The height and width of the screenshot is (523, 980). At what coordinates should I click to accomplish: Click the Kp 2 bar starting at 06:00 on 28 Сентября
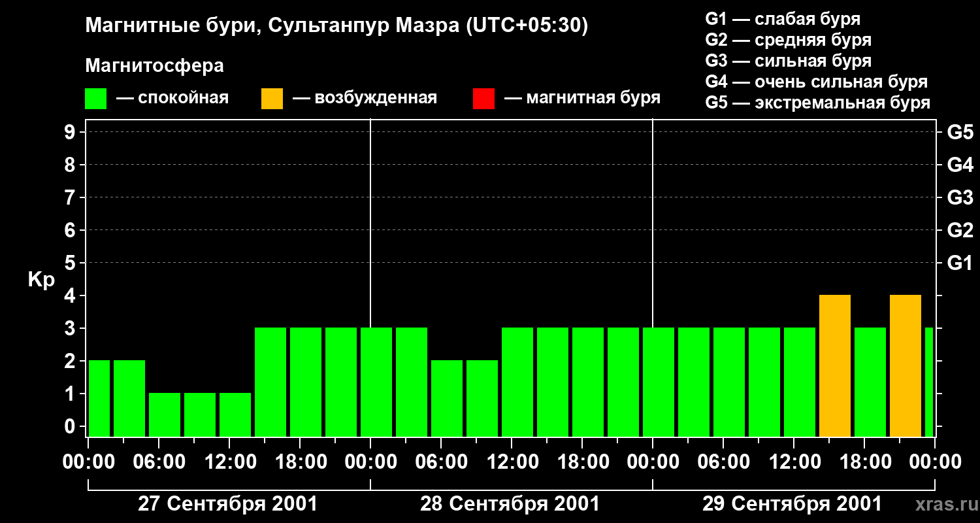[x=447, y=399]
